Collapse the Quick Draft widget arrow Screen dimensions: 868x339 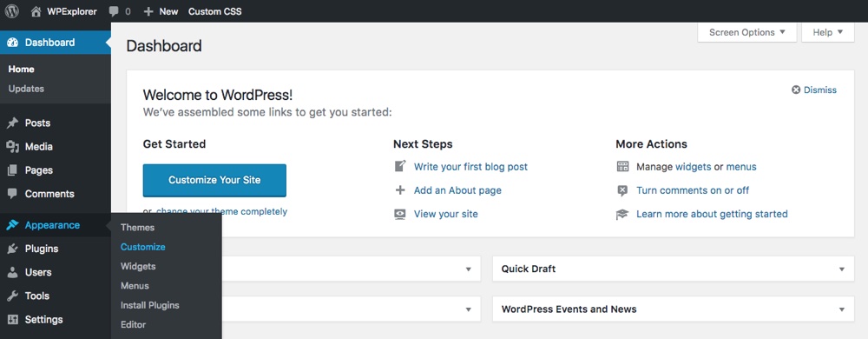point(842,269)
